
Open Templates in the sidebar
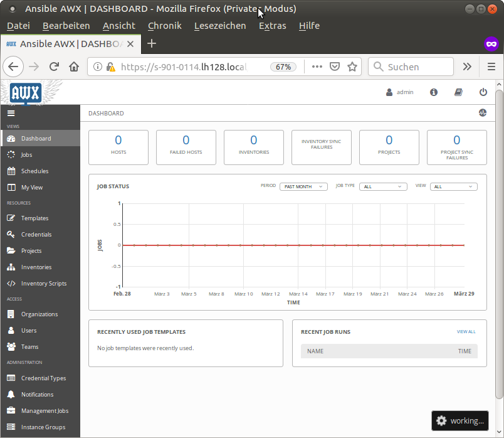[40, 218]
